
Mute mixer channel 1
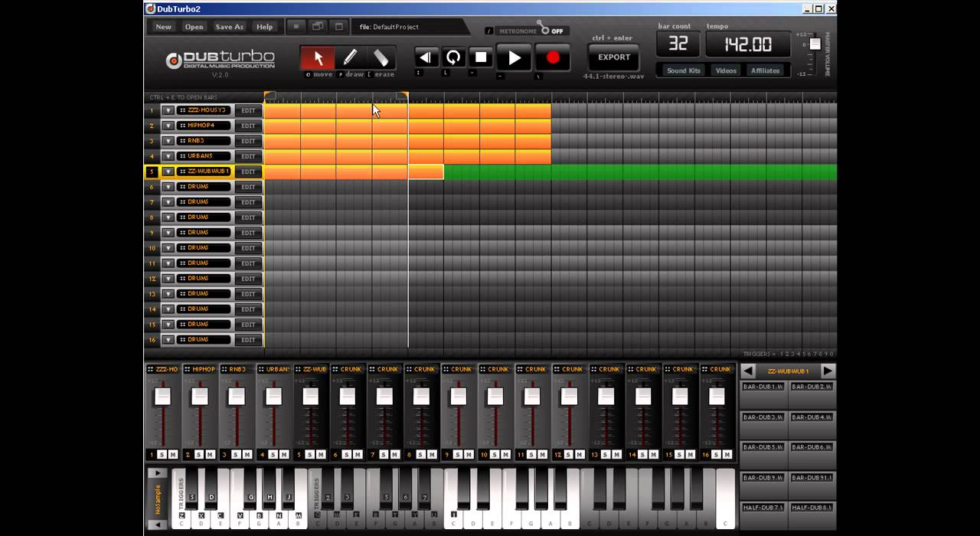tap(173, 455)
